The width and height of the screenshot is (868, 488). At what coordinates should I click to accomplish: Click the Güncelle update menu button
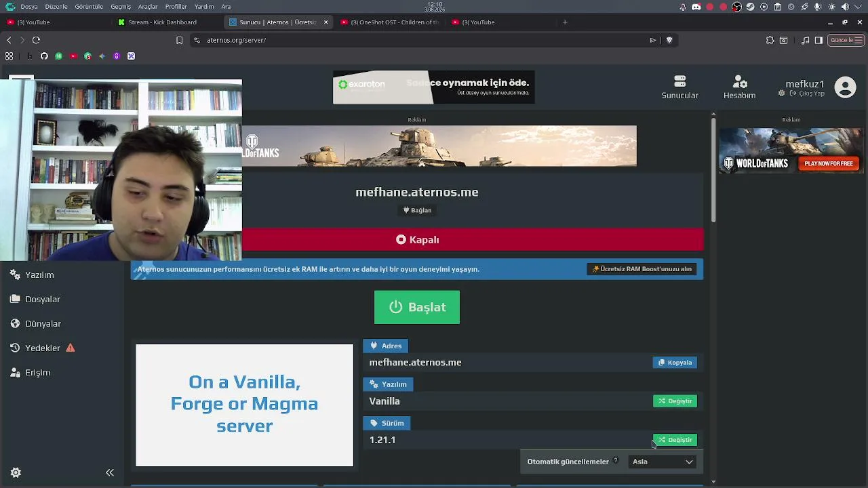[x=846, y=40]
